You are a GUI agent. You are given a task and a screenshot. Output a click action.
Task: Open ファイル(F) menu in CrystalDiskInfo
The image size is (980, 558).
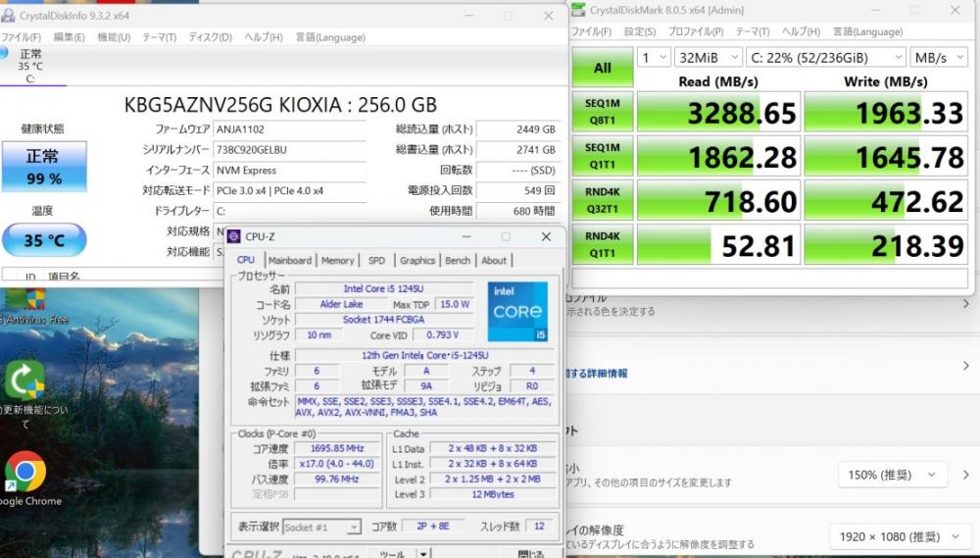(21, 37)
